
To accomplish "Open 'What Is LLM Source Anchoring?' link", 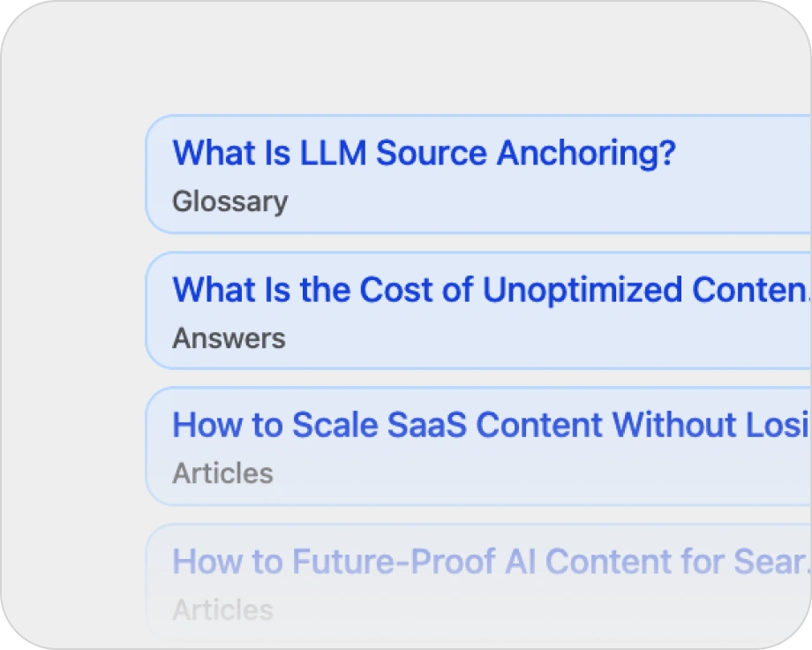I will pos(424,154).
